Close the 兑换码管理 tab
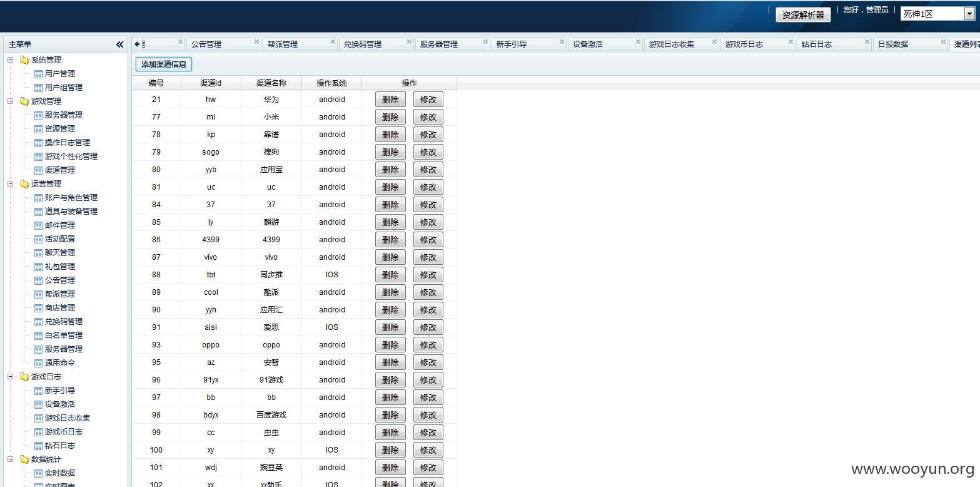980x487 pixels. 409,42
